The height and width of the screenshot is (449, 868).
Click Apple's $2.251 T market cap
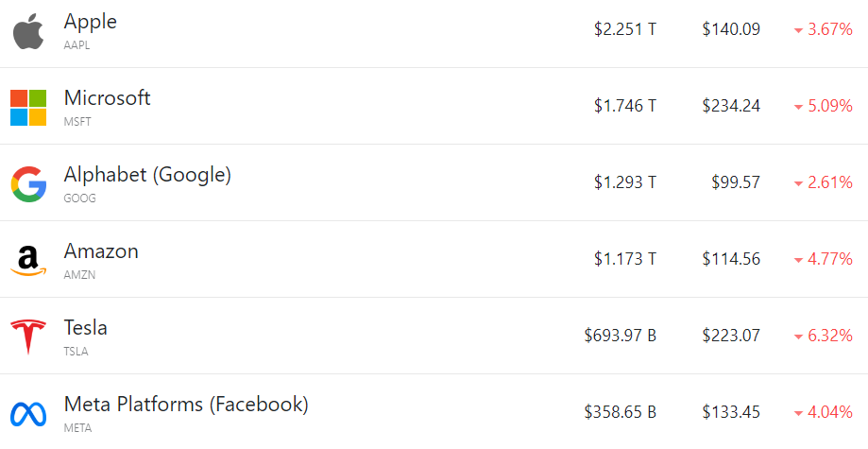pos(624,29)
